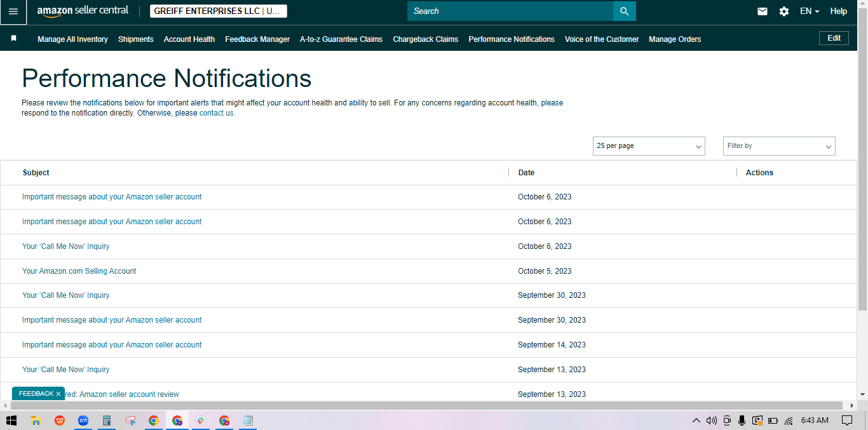
Task: Click the camera Meet Now tray icon
Action: 727,420
